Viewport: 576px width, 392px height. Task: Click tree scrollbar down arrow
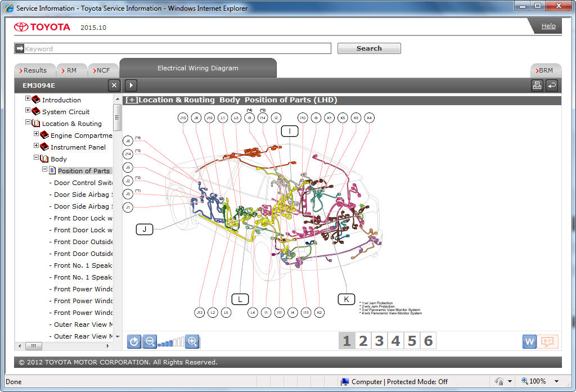117,336
